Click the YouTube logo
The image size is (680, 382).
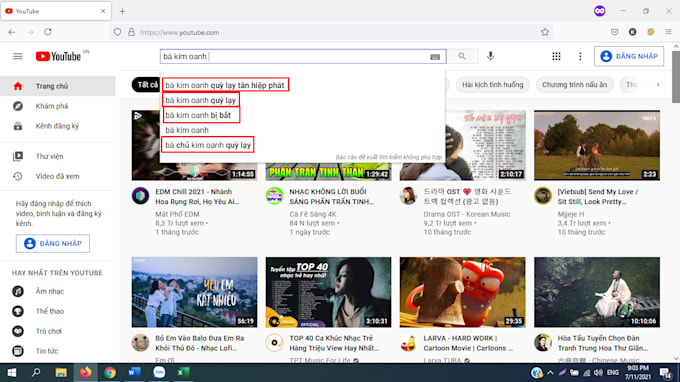(59, 56)
